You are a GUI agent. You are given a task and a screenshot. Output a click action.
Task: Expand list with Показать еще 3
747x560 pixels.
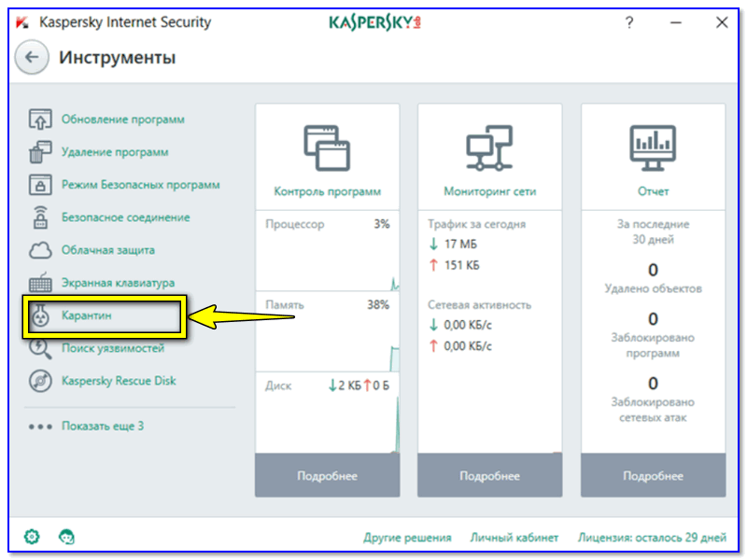(103, 427)
